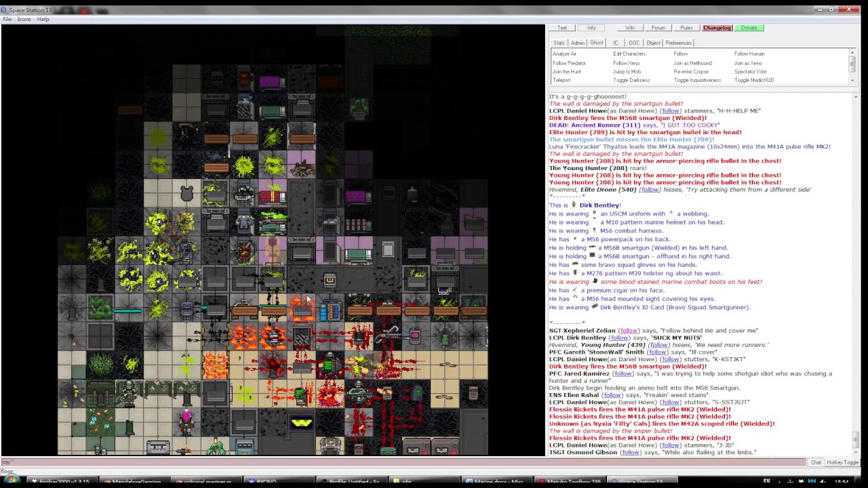Click the Follow Xeno verb
This screenshot has width=868, height=488.
coord(626,63)
